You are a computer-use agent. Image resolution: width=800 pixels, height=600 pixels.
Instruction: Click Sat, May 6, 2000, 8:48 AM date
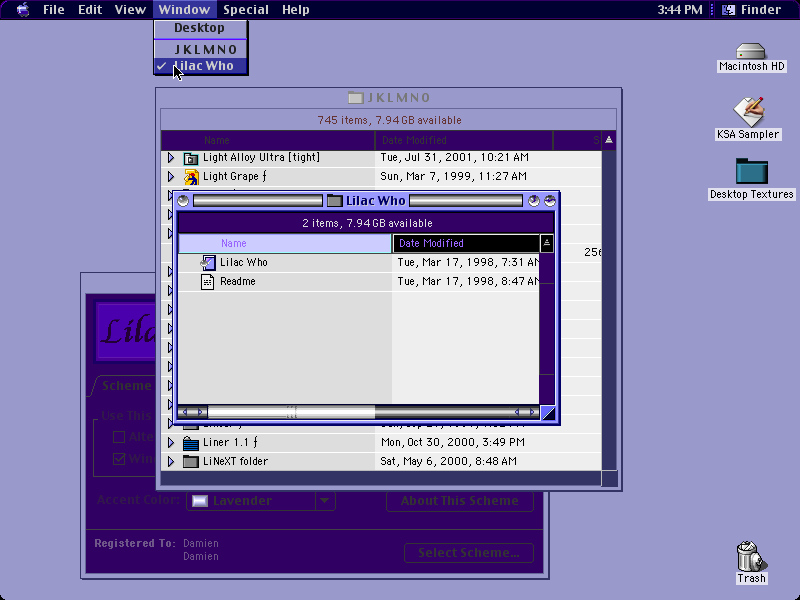click(x=448, y=462)
